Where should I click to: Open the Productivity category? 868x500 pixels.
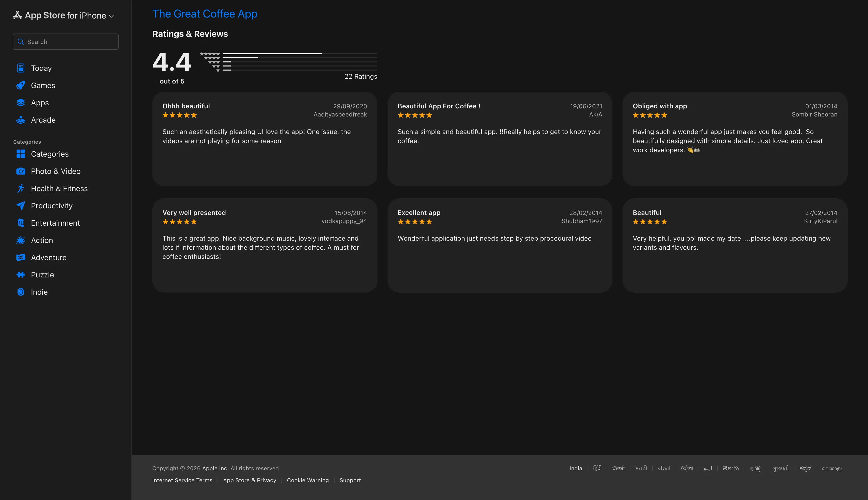pos(52,206)
